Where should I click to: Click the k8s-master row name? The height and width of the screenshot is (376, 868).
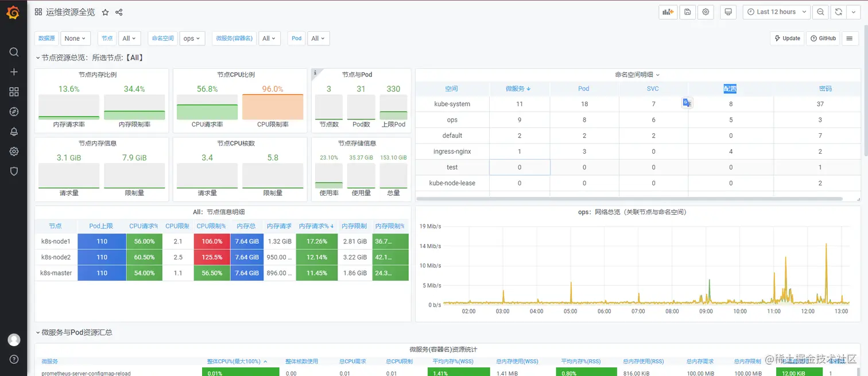(x=56, y=273)
